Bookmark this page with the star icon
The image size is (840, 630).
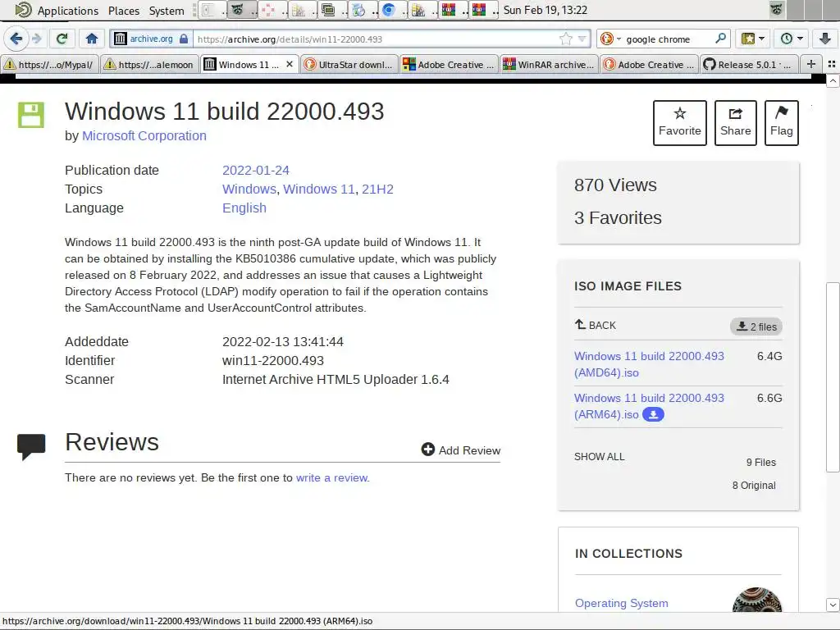pyautogui.click(x=566, y=39)
